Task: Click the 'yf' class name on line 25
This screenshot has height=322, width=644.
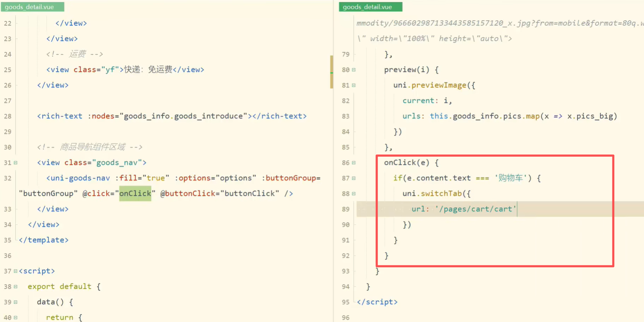Action: pos(111,70)
